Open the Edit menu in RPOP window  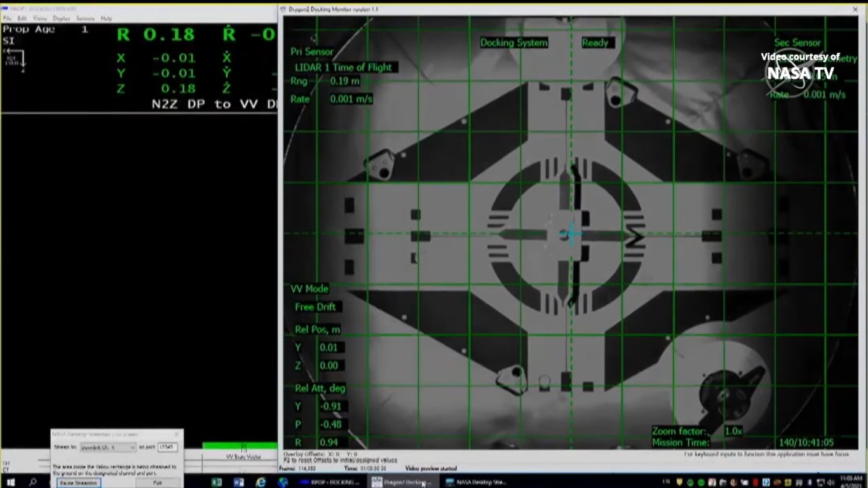pyautogui.click(x=22, y=18)
